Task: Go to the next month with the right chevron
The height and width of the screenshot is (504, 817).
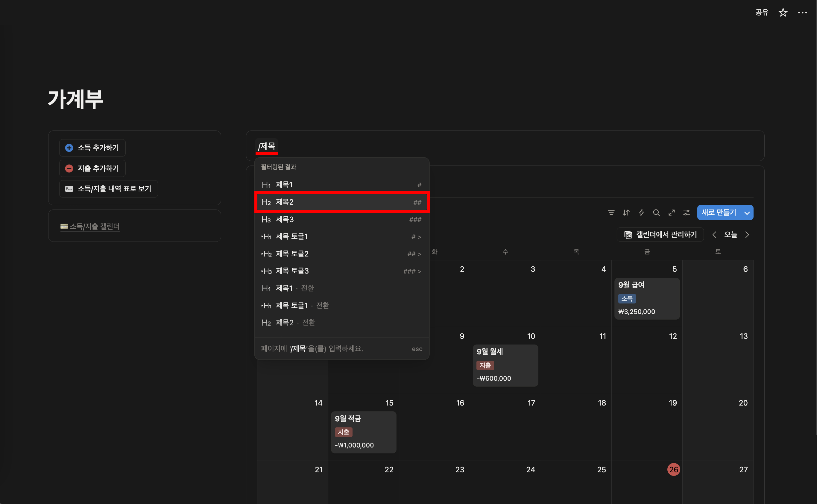Action: (747, 235)
